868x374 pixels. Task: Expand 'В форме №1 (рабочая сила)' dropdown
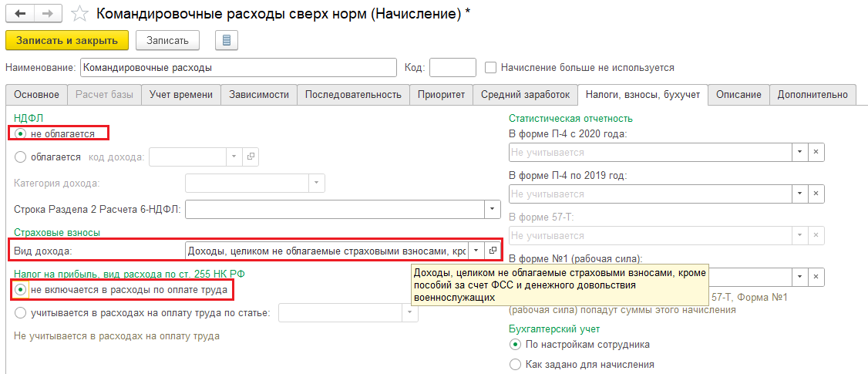click(x=800, y=276)
